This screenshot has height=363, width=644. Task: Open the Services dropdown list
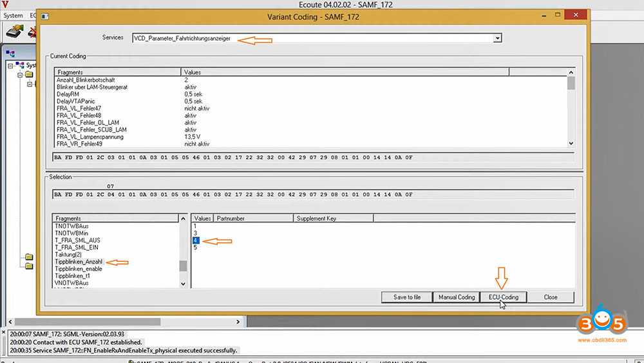click(x=497, y=39)
